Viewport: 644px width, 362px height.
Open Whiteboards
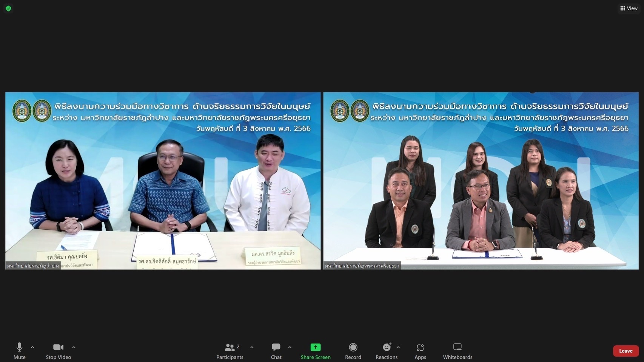pyautogui.click(x=458, y=351)
